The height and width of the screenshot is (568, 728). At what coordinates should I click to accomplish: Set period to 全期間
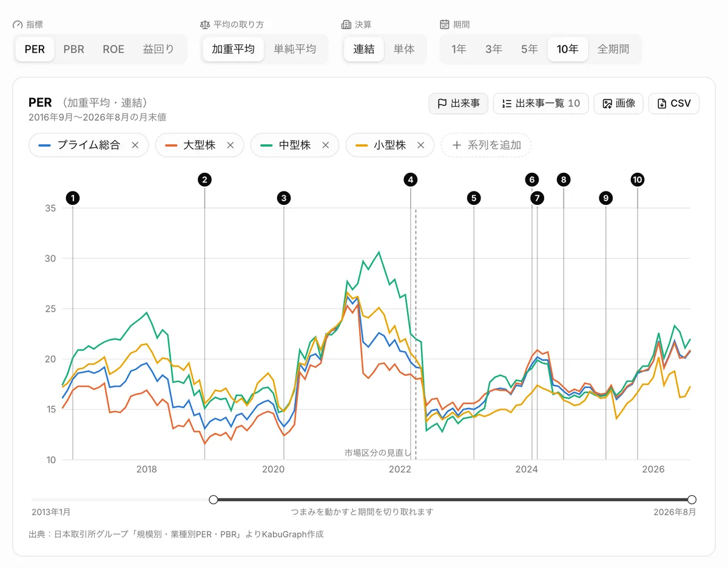[x=613, y=49]
